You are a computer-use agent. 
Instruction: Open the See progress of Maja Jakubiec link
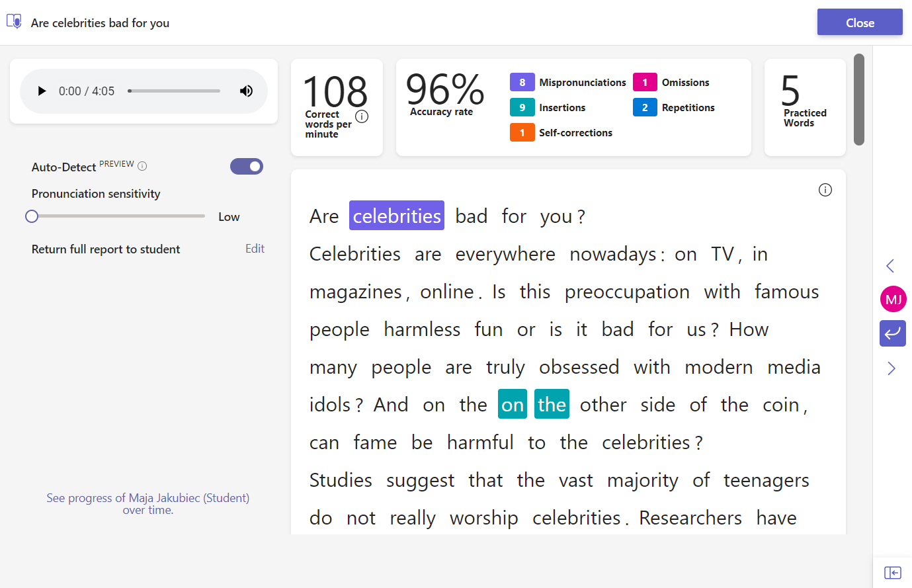(148, 503)
